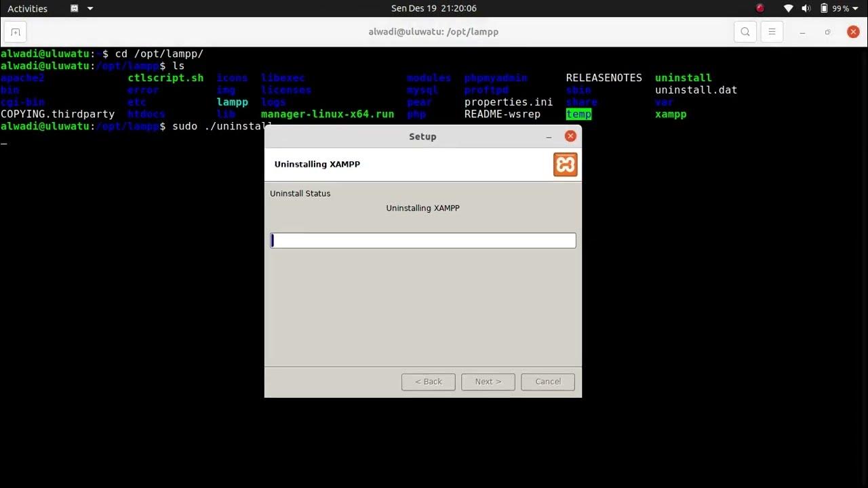Click 'RELEASENOTES' in terminal listing
This screenshot has width=868, height=488.
[604, 78]
